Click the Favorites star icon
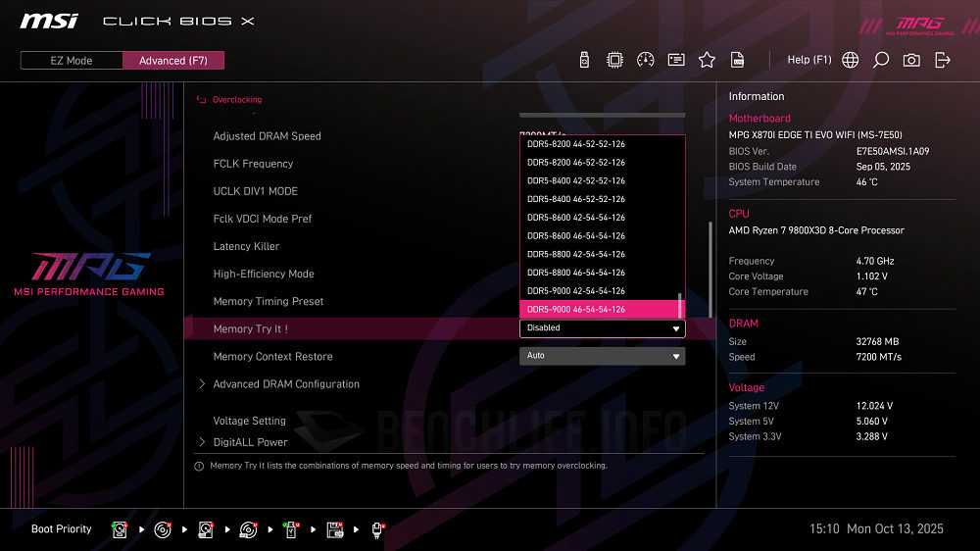980x551 pixels. [707, 60]
